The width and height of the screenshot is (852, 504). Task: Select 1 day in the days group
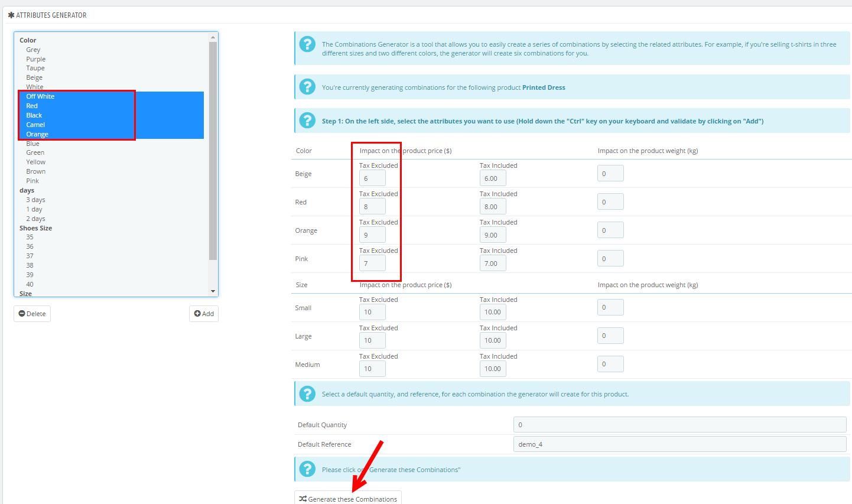pos(34,209)
